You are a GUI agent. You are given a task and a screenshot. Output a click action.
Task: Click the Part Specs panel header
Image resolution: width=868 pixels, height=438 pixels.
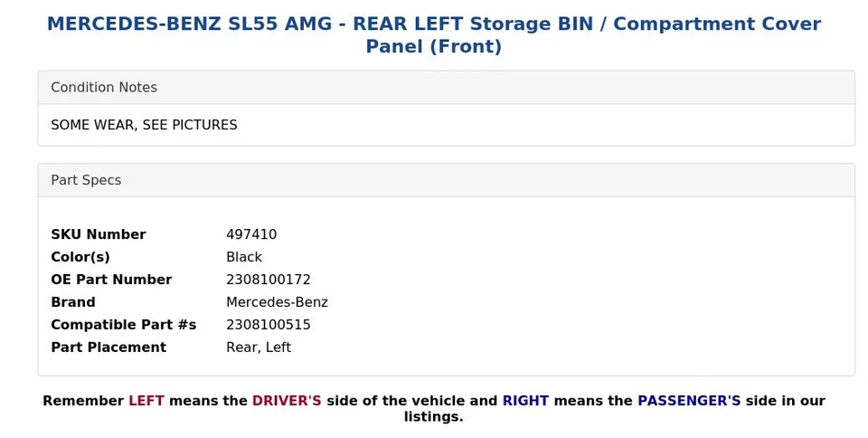click(86, 180)
